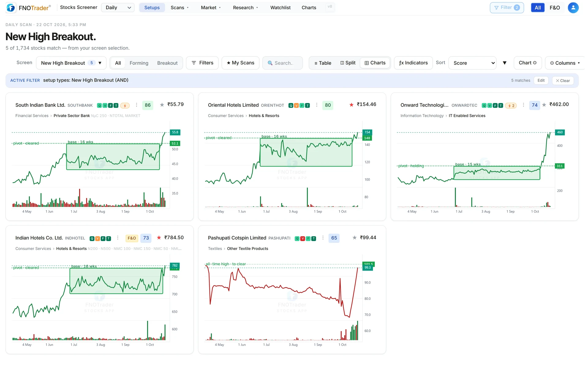Edit the active filter
Viewport: 588px width, 368px height.
[x=541, y=80]
